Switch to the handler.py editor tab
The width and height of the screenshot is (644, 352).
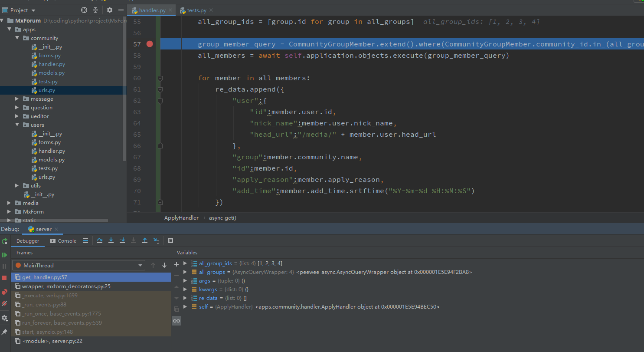152,10
